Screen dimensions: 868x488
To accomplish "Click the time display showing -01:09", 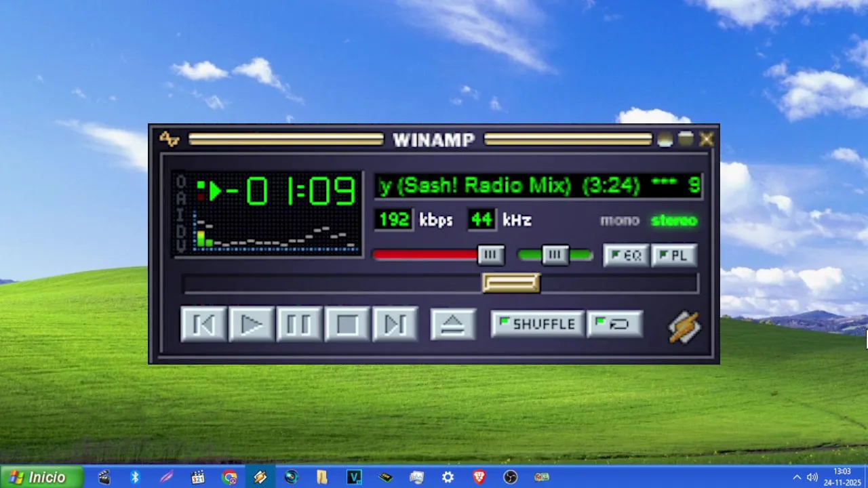I will [290, 191].
